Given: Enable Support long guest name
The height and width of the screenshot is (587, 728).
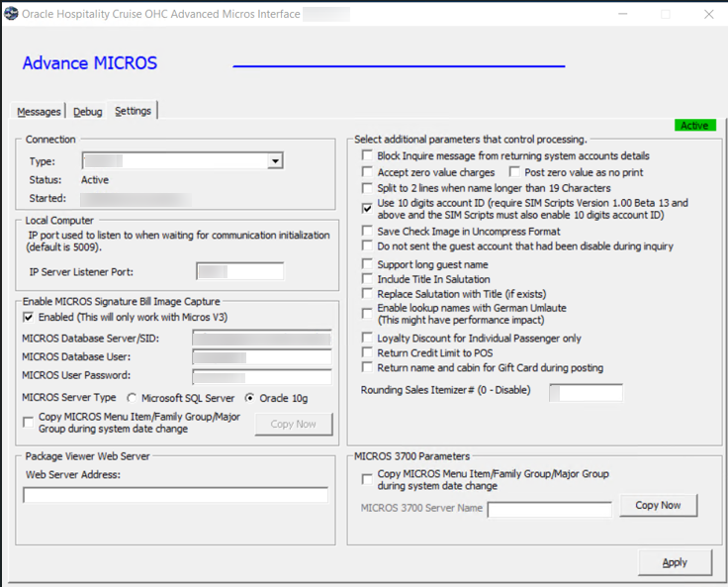Looking at the screenshot, I should point(367,264).
